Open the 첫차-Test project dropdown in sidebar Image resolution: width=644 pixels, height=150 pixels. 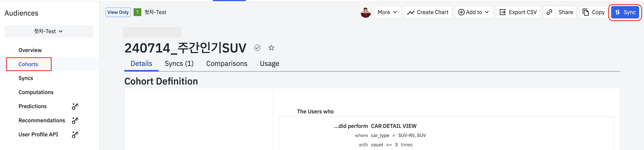point(49,31)
